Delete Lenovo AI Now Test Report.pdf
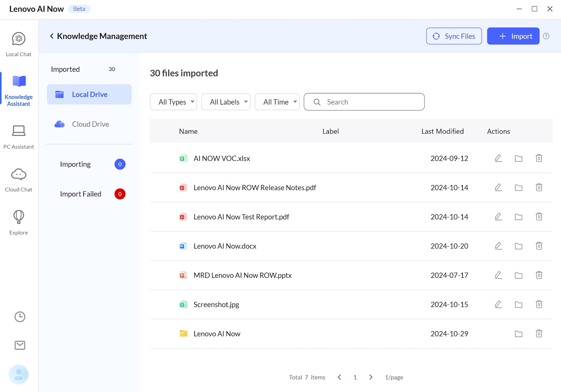 (x=539, y=216)
